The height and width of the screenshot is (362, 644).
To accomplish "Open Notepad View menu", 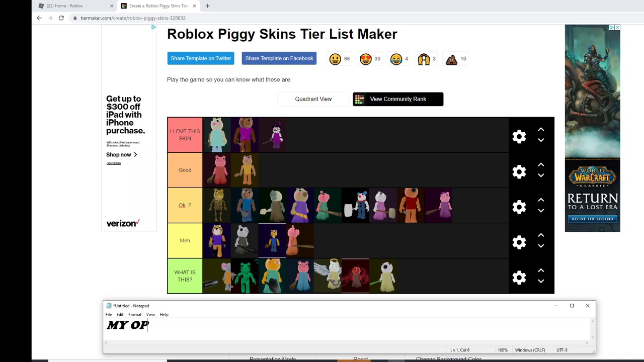I will 150,315.
